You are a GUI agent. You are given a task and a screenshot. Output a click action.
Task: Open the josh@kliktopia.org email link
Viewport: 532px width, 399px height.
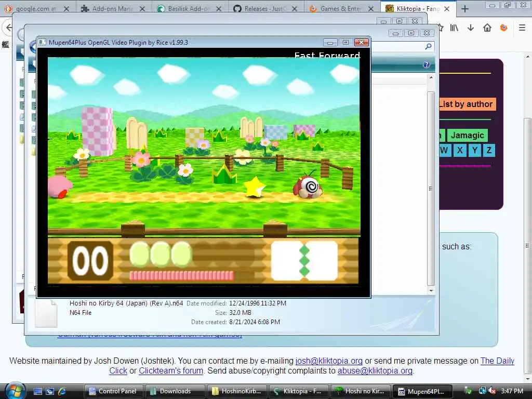click(329, 361)
